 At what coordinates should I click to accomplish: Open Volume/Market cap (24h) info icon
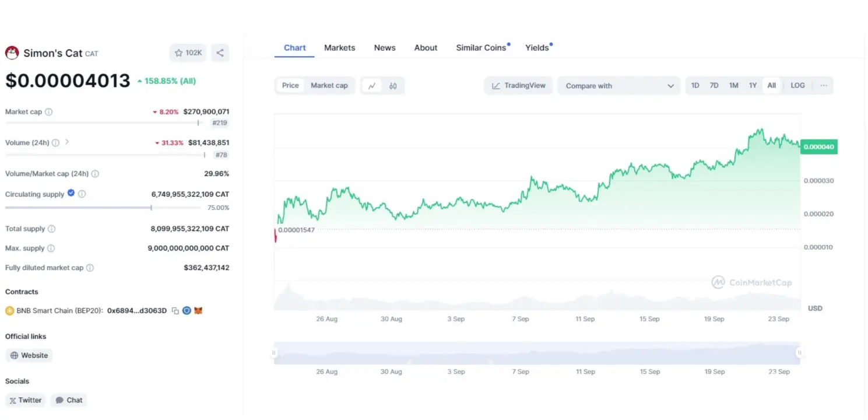click(95, 174)
